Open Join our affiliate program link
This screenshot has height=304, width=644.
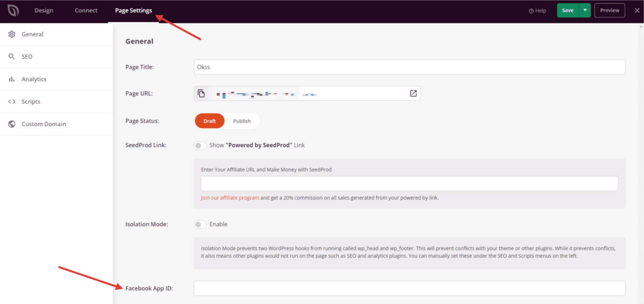click(230, 198)
